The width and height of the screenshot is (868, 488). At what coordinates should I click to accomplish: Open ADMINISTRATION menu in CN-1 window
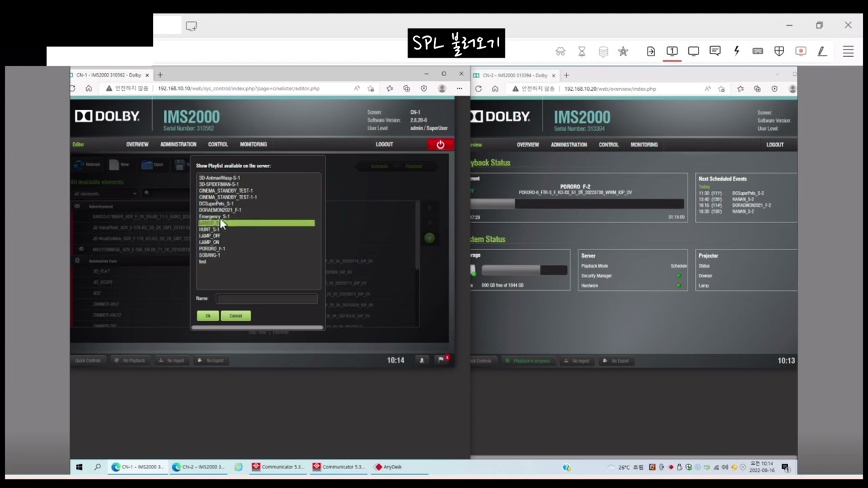pyautogui.click(x=178, y=144)
